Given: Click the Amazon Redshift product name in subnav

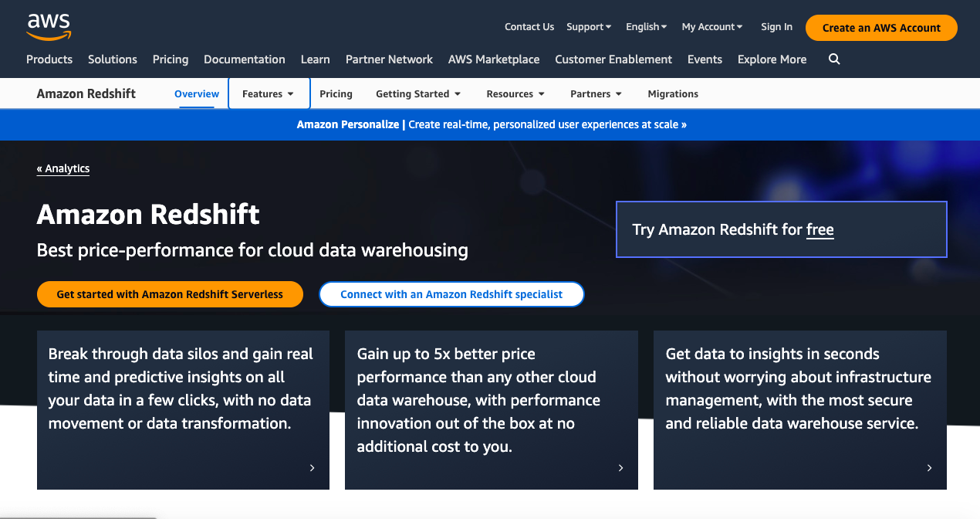Looking at the screenshot, I should point(86,93).
